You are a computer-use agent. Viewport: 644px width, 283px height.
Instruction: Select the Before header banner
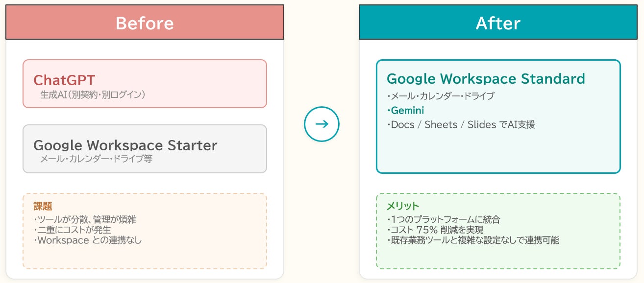pyautogui.click(x=145, y=23)
